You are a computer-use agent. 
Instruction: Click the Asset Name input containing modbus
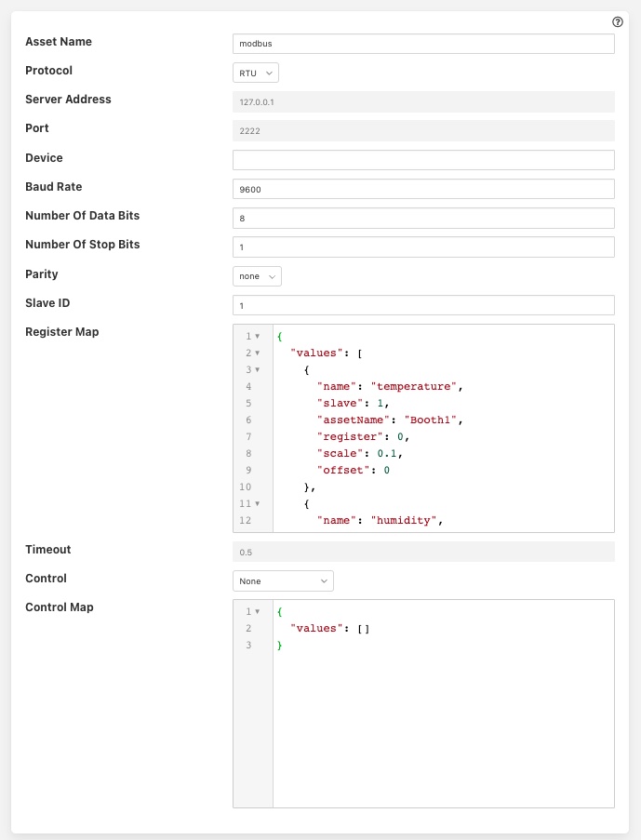click(423, 43)
